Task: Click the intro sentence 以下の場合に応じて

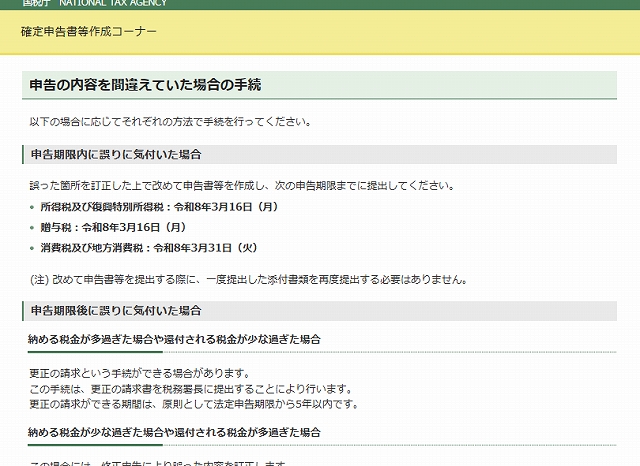Action: tap(170, 122)
